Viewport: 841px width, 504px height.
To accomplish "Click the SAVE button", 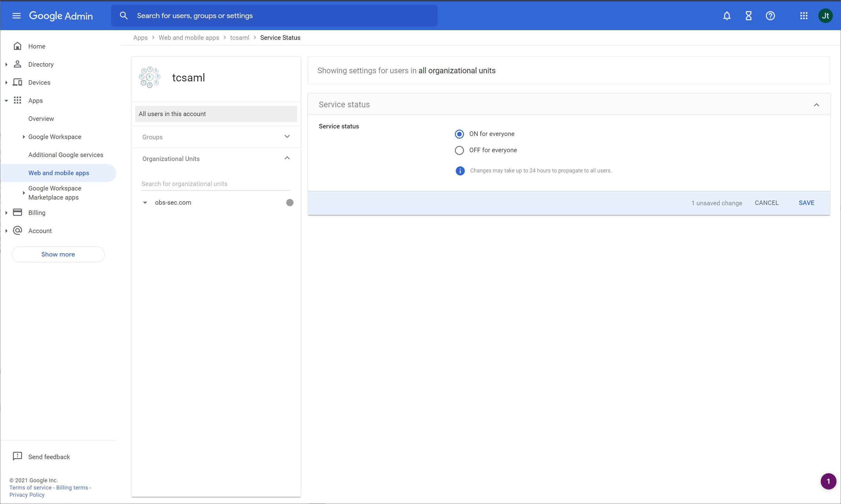I will [806, 203].
